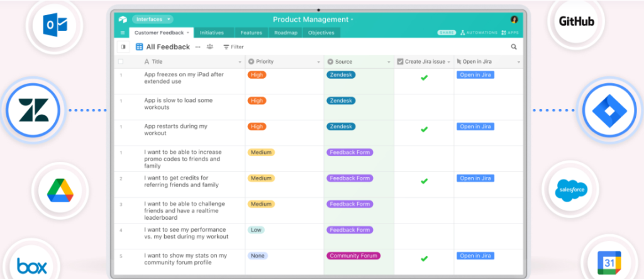Viewport: 644px width, 279px height.
Task: Click the GitHub integration icon
Action: tap(576, 21)
